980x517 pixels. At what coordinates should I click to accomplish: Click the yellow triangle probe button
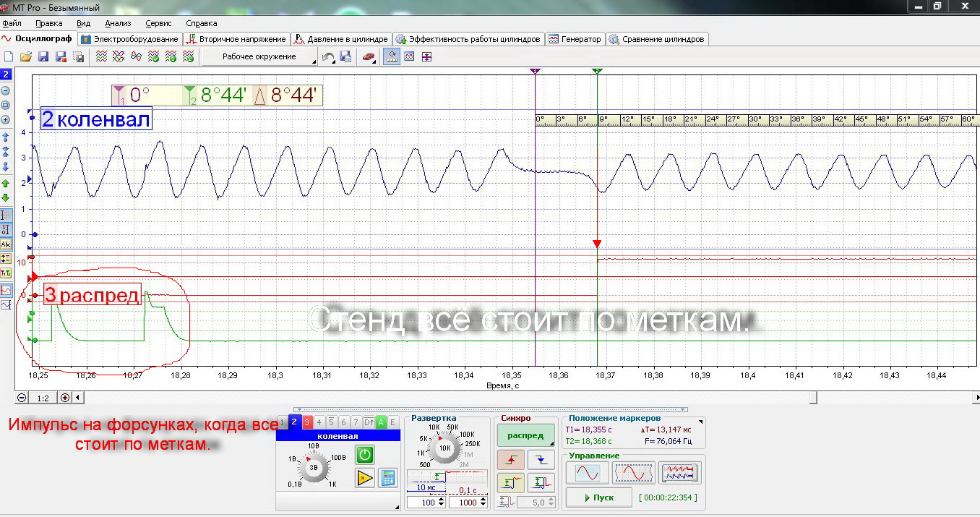pos(364,477)
